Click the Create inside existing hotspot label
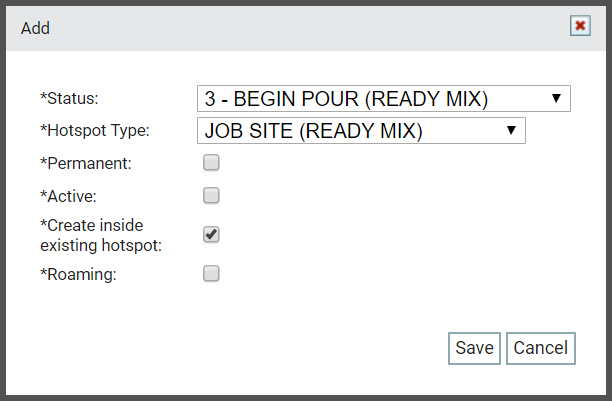612x401 pixels. tap(101, 235)
